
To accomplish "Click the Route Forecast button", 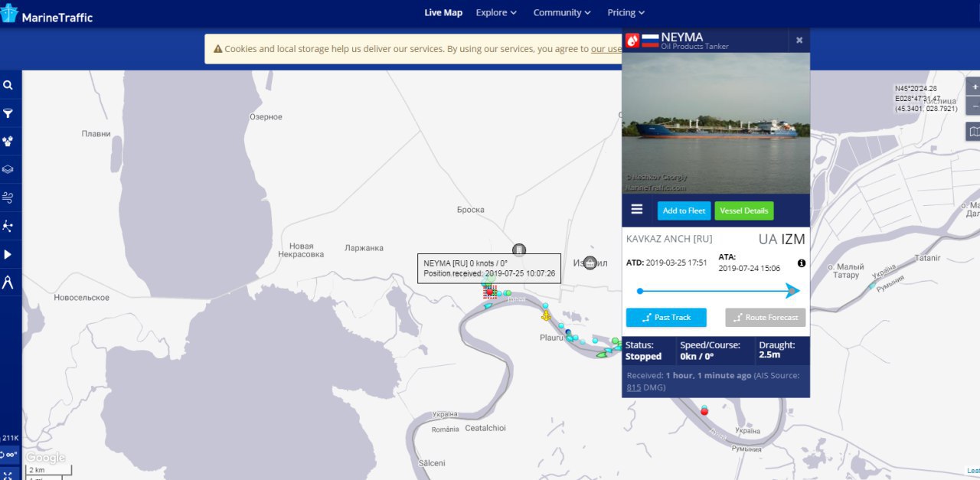I will coord(766,317).
